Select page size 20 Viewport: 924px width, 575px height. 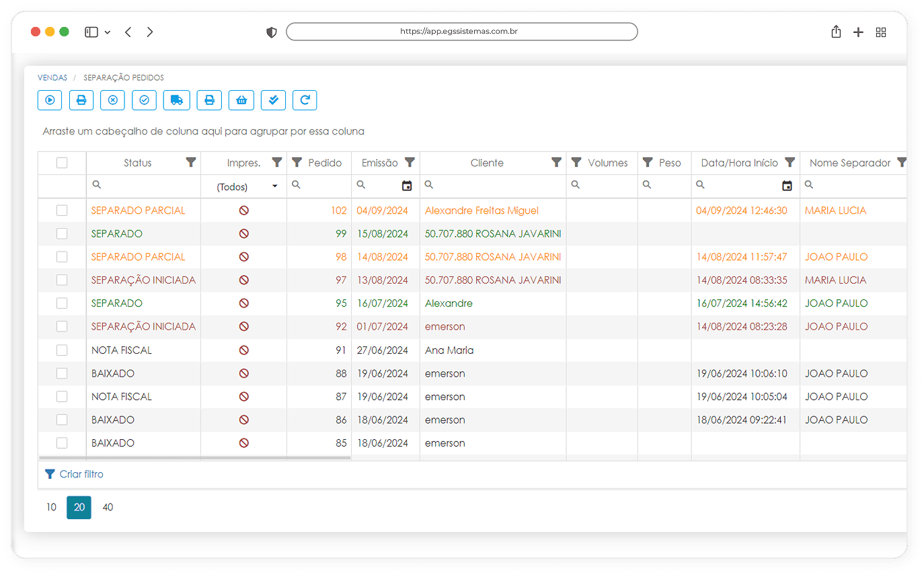point(79,507)
